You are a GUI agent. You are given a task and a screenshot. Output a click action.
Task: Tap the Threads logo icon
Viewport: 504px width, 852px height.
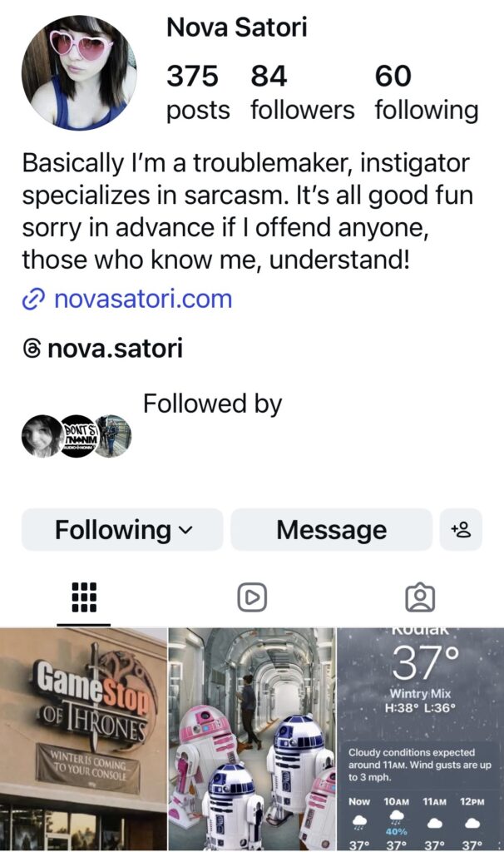32,349
